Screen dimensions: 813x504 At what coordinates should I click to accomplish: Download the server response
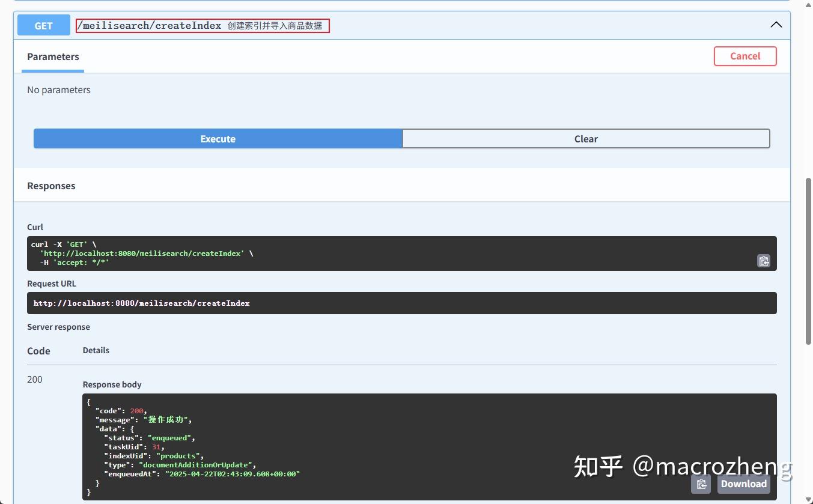(x=743, y=484)
